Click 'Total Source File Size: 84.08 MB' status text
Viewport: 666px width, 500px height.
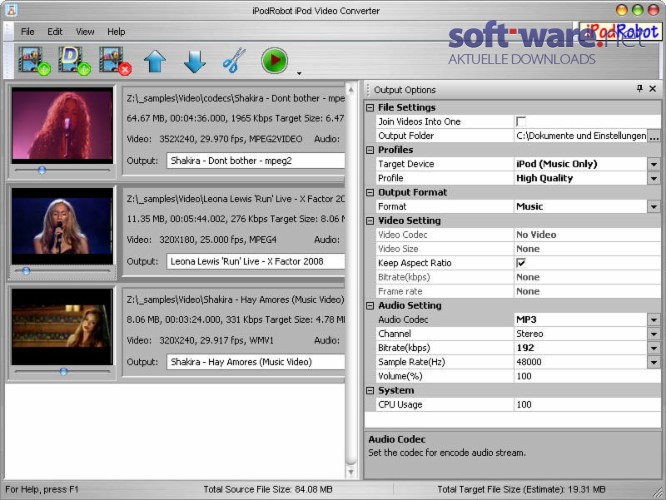268,489
